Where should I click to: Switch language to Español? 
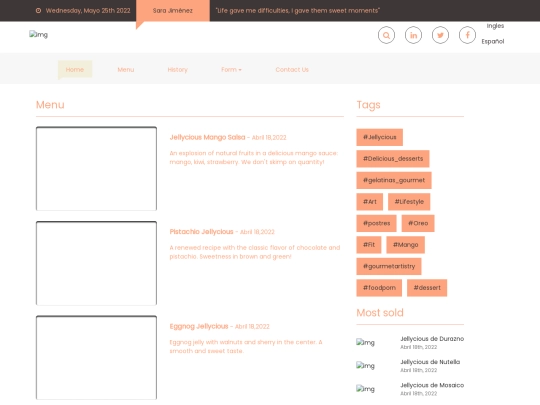tap(493, 41)
